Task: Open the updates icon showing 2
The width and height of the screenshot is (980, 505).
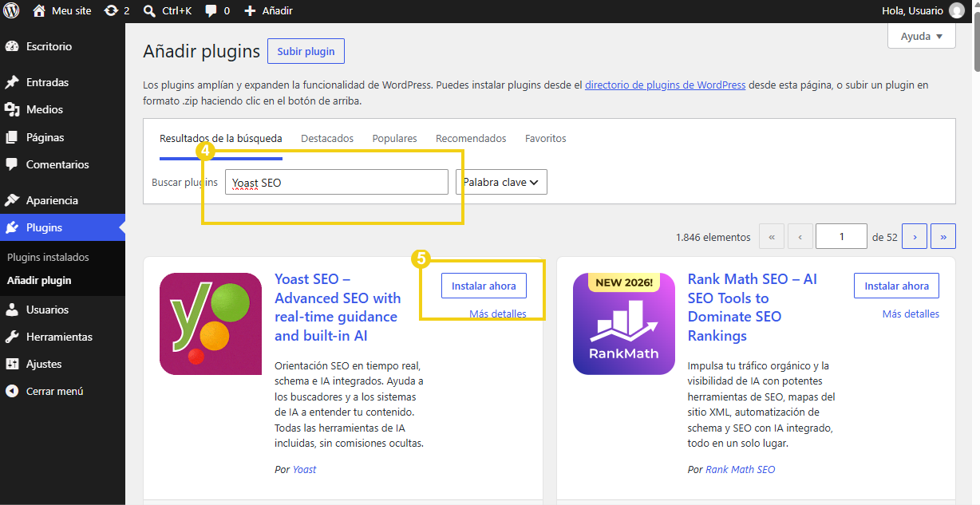Action: tap(117, 11)
